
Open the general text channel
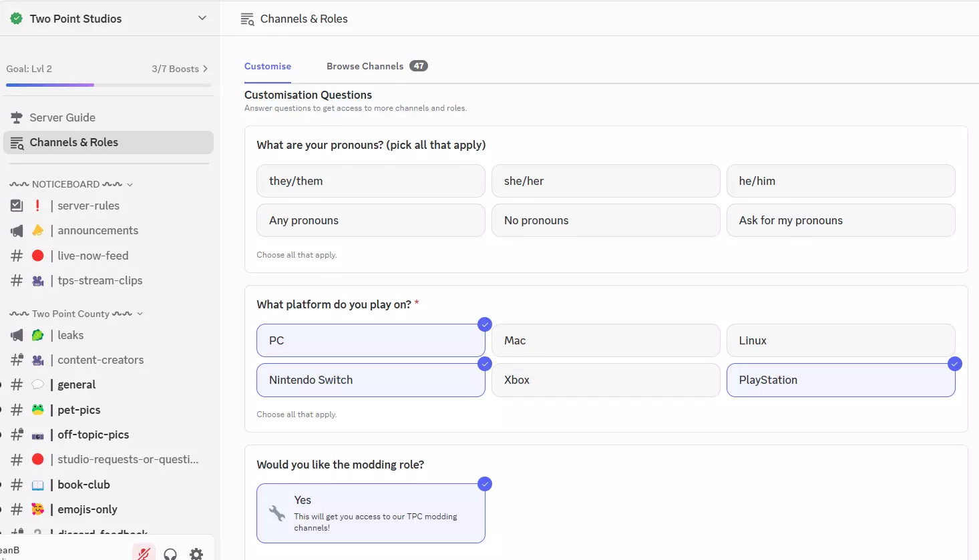76,384
